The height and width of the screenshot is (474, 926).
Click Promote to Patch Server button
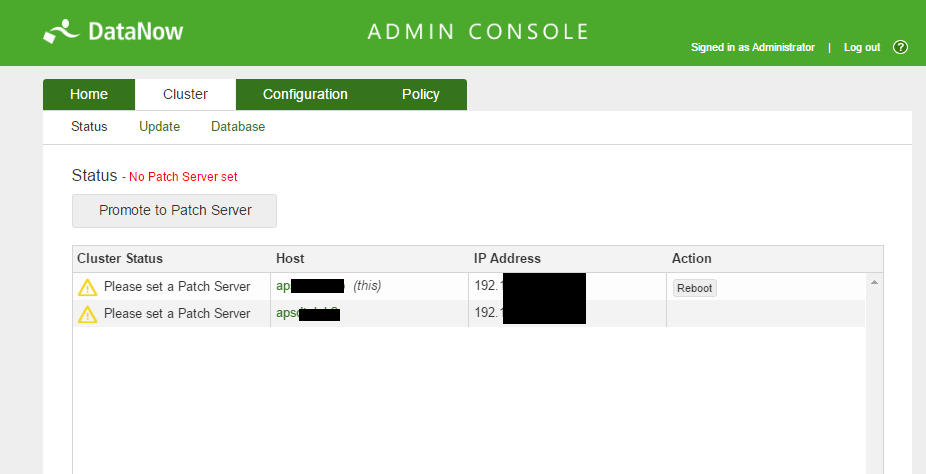[x=174, y=211]
